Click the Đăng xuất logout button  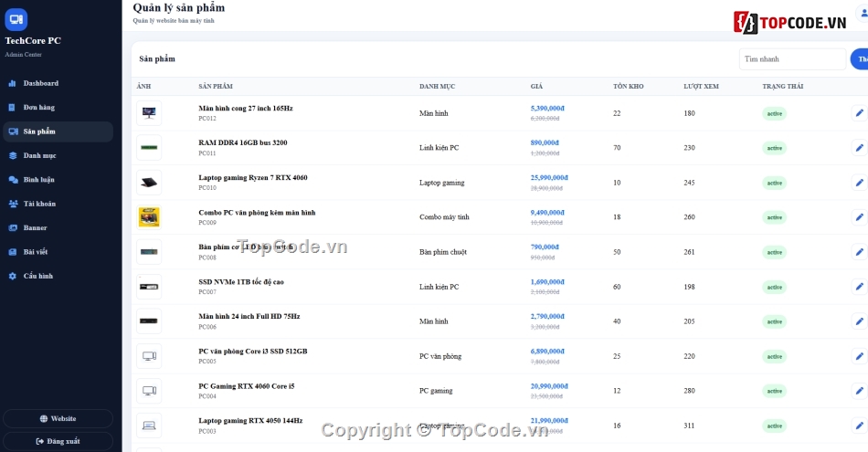pyautogui.click(x=58, y=441)
